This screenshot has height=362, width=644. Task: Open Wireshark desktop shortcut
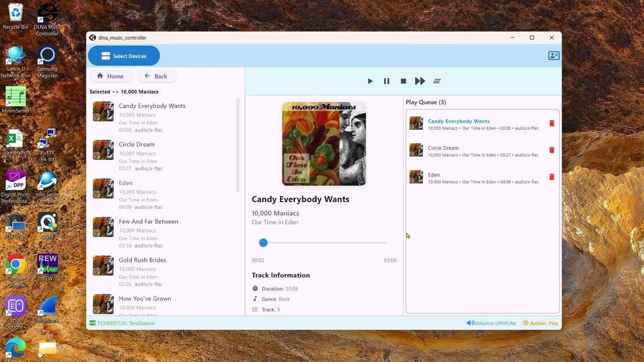[47, 310]
